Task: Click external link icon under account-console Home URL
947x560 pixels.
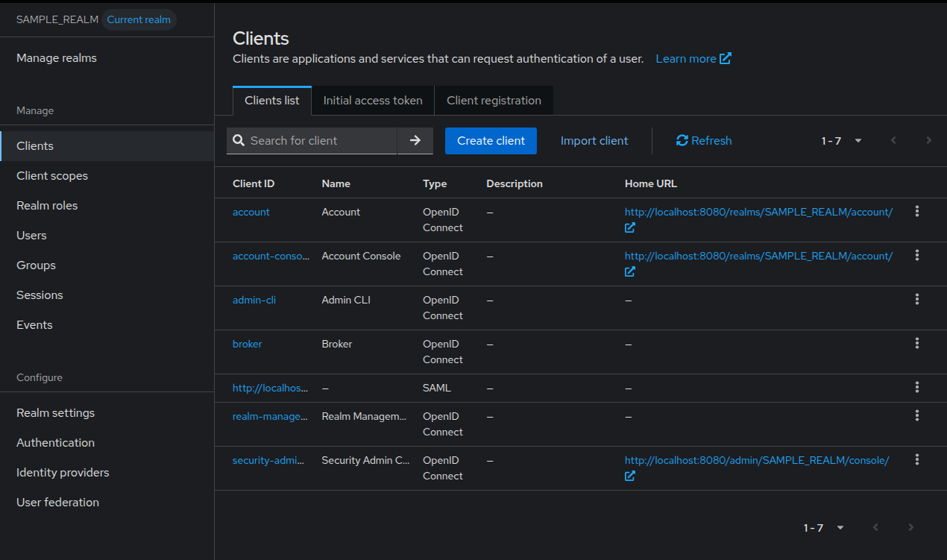Action: [630, 272]
